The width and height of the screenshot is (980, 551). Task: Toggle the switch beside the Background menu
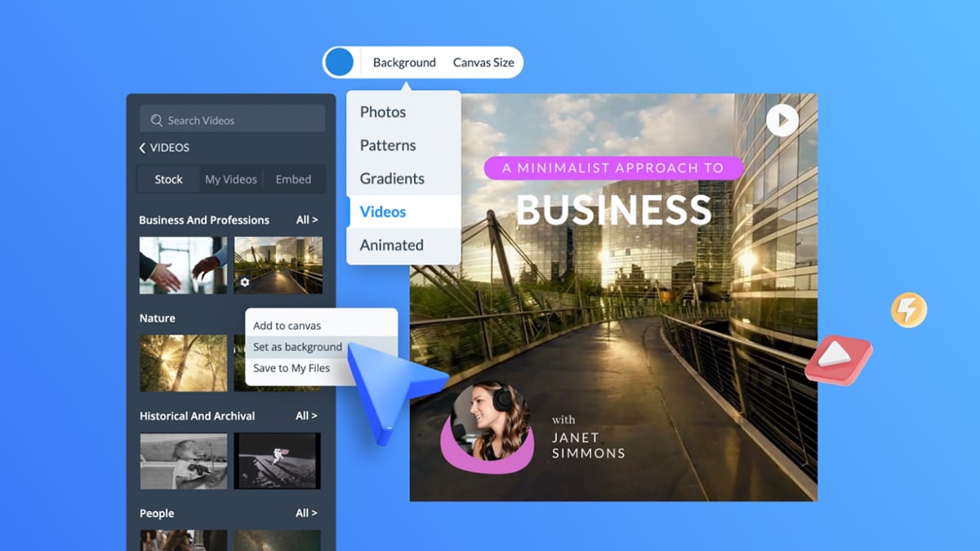coord(339,61)
